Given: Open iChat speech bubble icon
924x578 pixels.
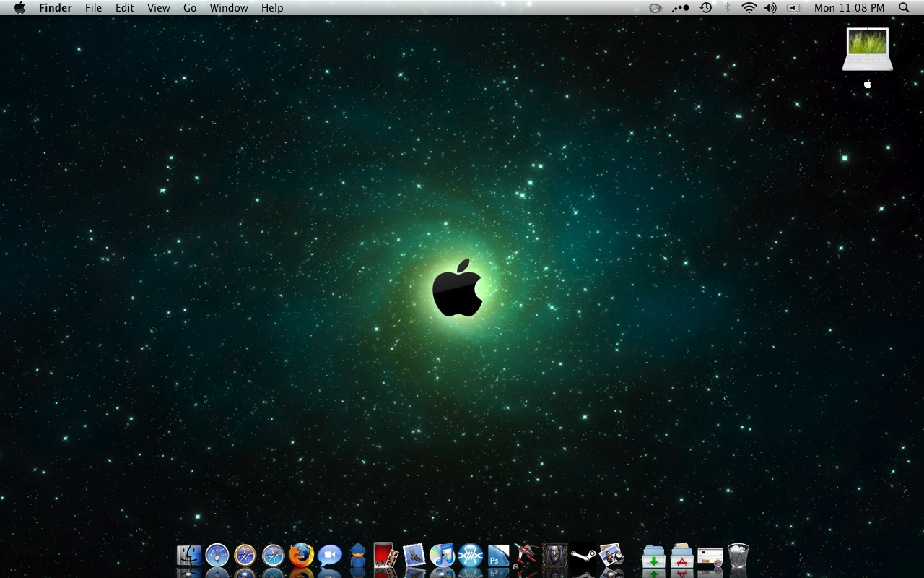Looking at the screenshot, I should 330,556.
